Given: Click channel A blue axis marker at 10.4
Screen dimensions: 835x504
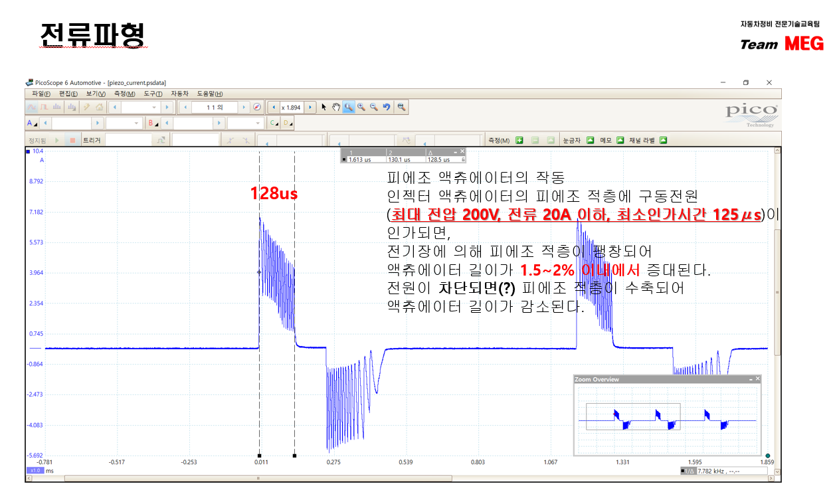Looking at the screenshot, I should 28,152.
